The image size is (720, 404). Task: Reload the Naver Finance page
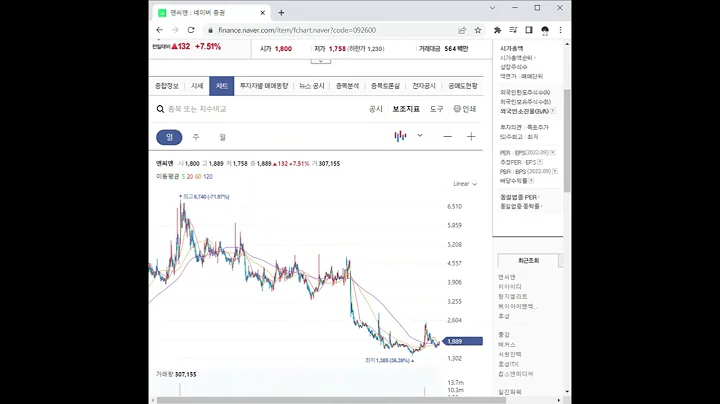[191, 30]
